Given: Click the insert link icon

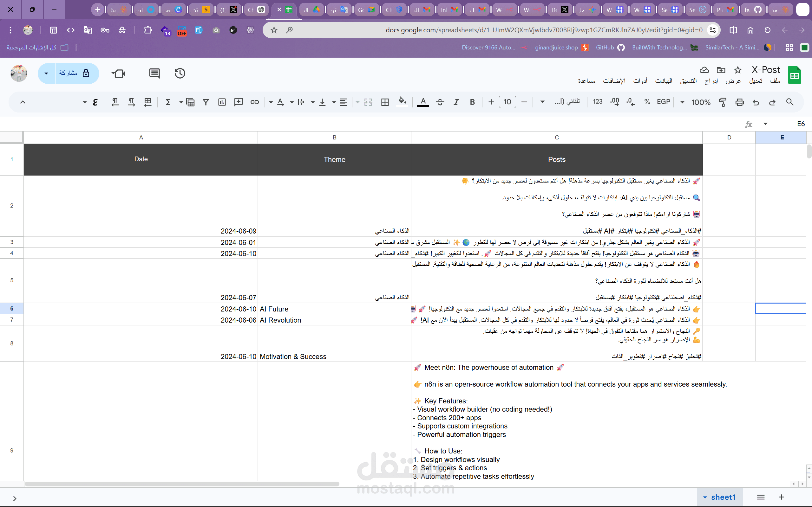Looking at the screenshot, I should (x=255, y=102).
